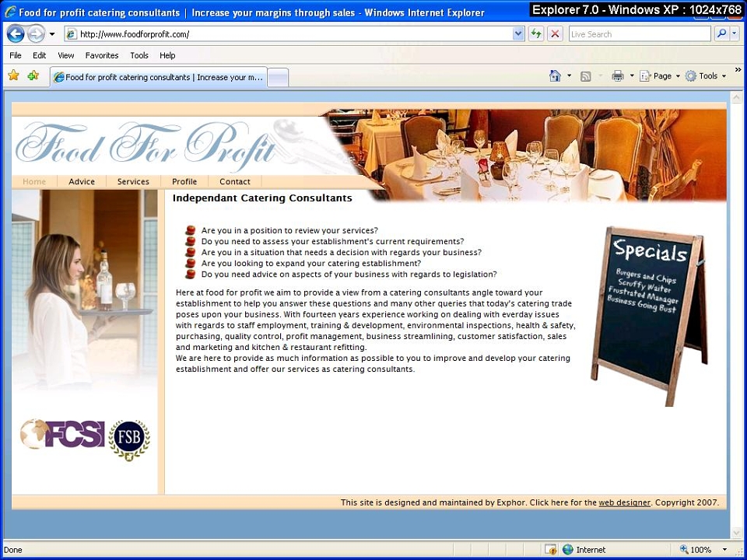The image size is (747, 560).
Task: Click the browser Back arrow button
Action: [x=16, y=33]
